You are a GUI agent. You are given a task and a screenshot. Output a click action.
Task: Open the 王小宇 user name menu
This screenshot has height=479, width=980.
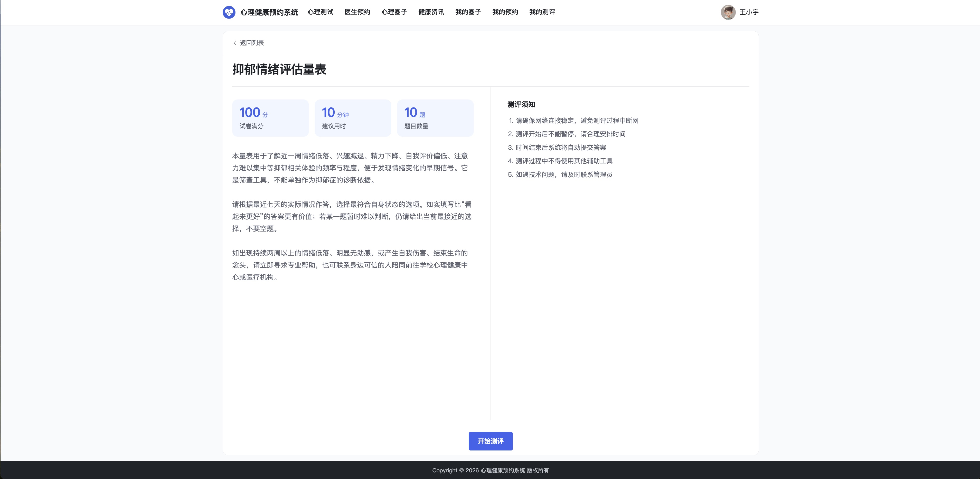point(749,12)
